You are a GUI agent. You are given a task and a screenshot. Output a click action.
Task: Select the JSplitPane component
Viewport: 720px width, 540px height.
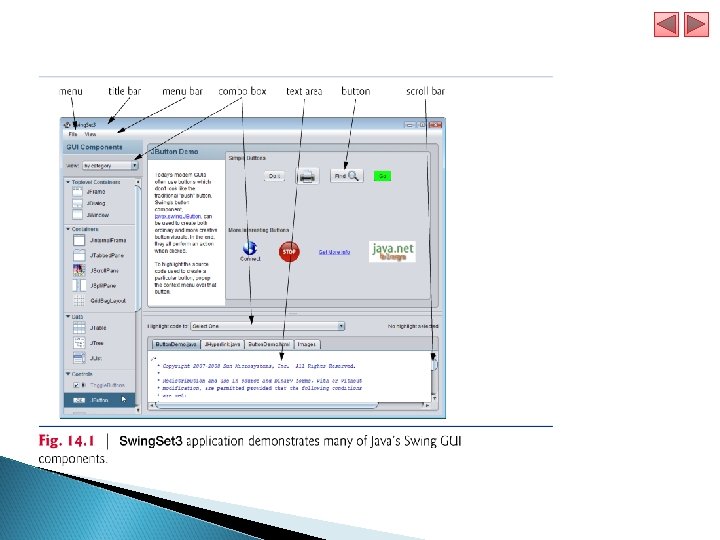(x=95, y=286)
